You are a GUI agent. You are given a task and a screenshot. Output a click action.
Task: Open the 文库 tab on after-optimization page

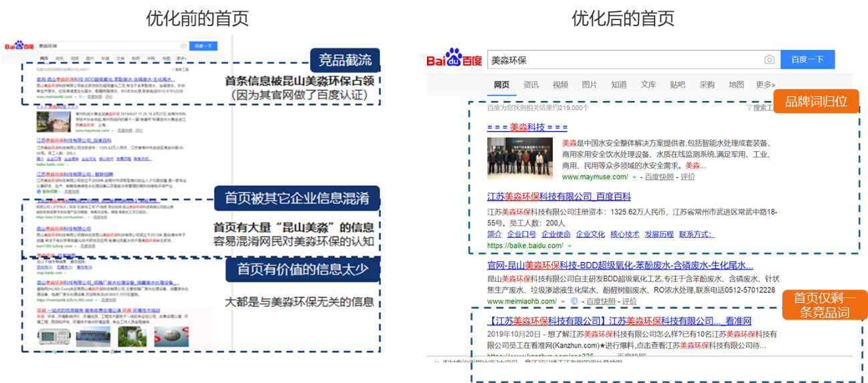point(648,85)
